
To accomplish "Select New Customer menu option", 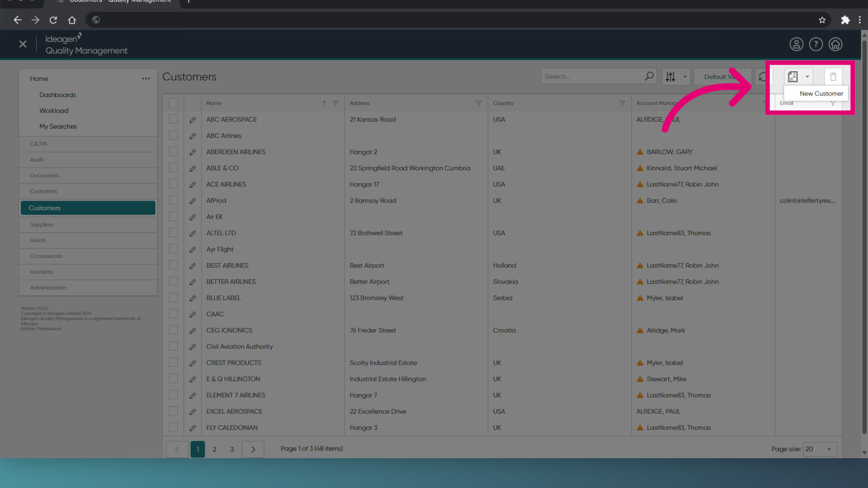I will coord(816,94).
